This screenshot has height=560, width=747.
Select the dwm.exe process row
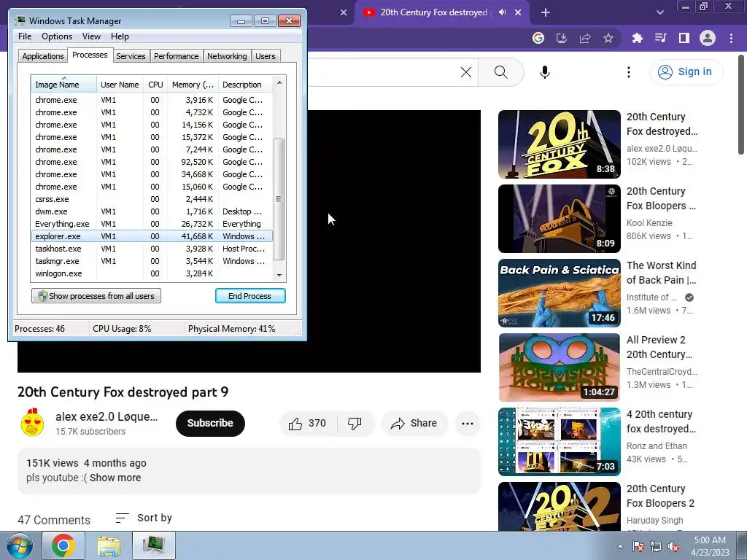tap(152, 211)
